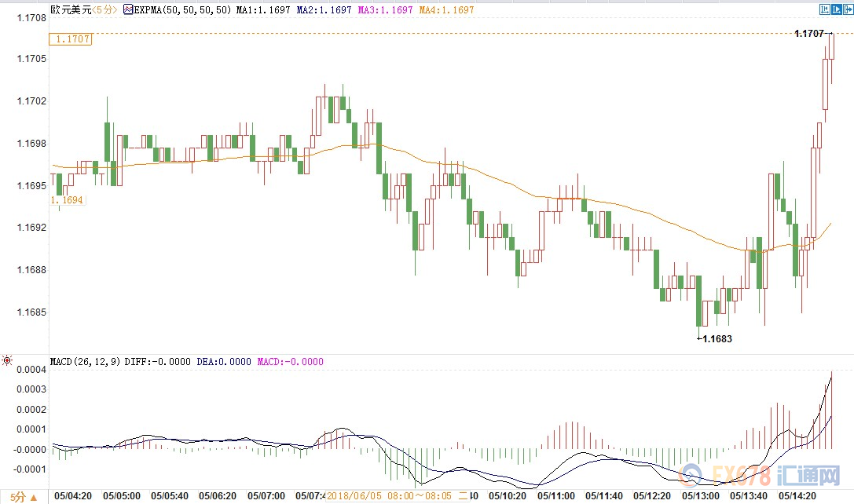The width and height of the screenshot is (854, 504).
Task: Click the MA2:1.1697 value label
Action: [x=324, y=9]
